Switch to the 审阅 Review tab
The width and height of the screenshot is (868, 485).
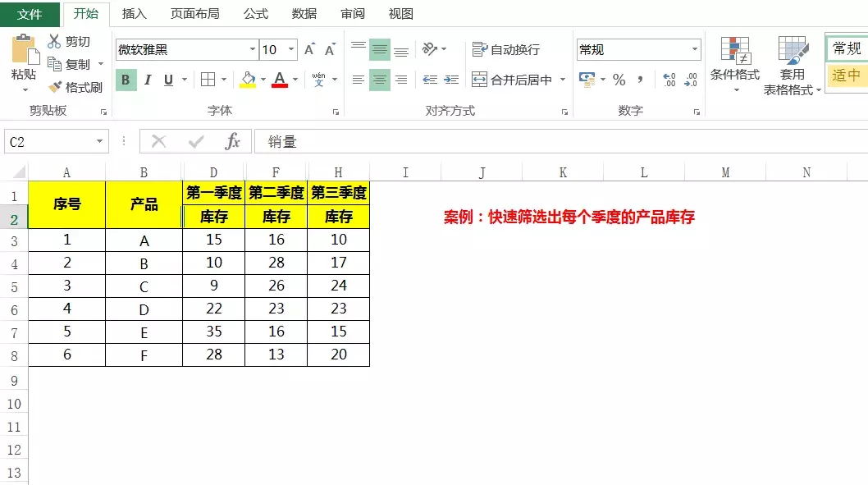[x=353, y=14]
